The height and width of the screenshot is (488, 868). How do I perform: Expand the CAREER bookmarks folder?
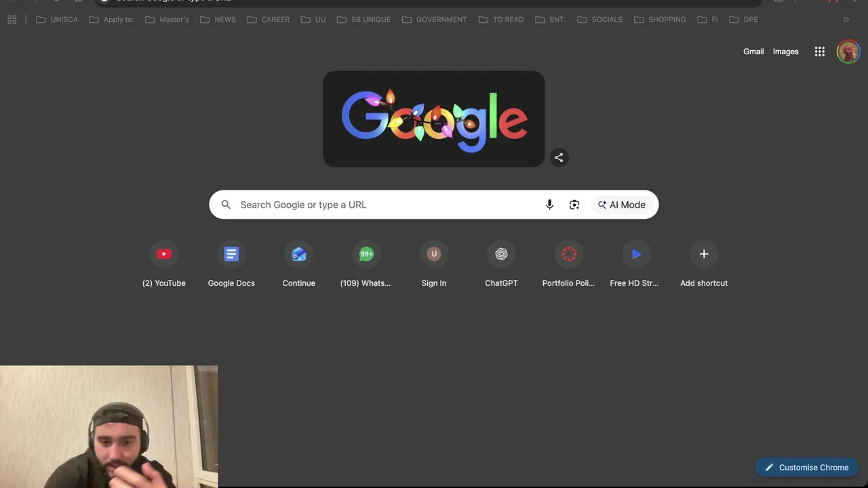(x=269, y=20)
